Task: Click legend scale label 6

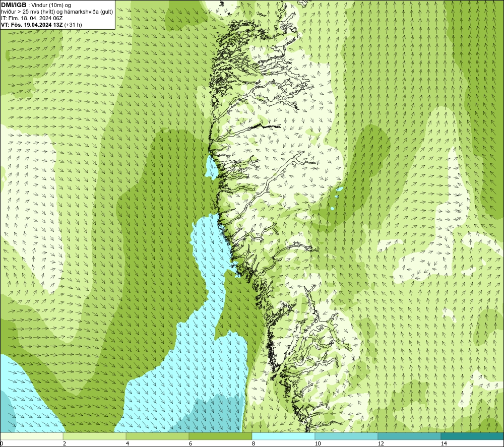Action: tap(191, 443)
